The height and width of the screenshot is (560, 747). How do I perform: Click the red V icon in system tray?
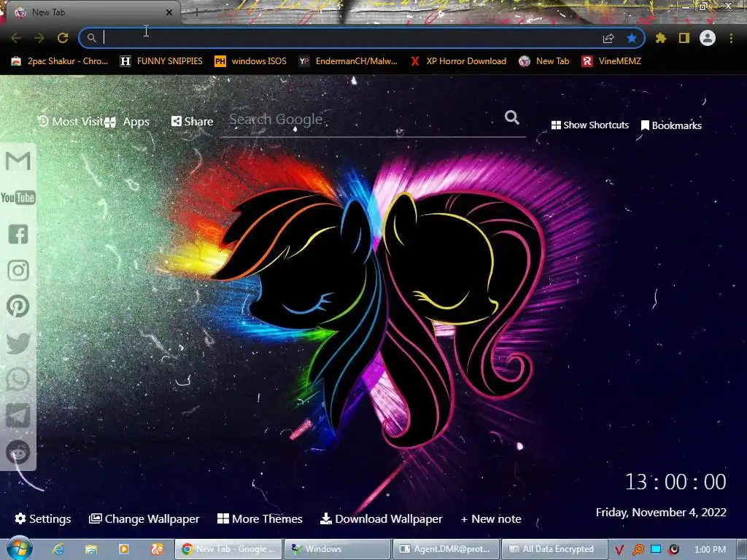coord(619,550)
